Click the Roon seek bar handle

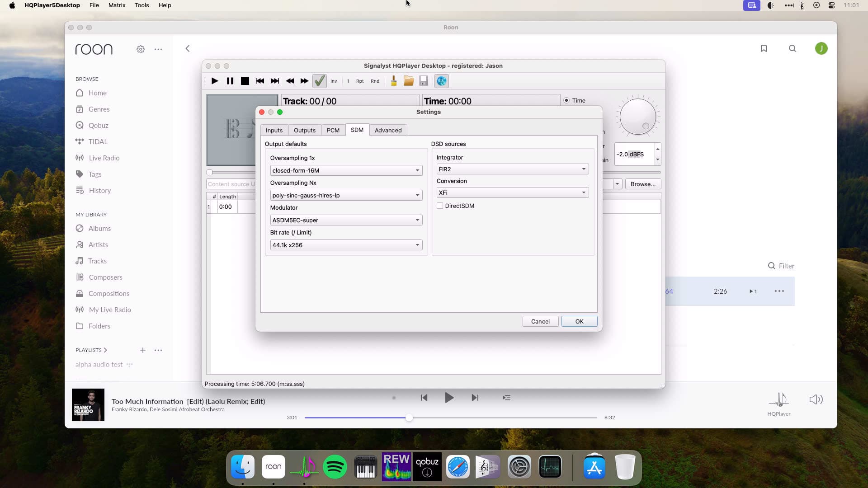pyautogui.click(x=409, y=418)
